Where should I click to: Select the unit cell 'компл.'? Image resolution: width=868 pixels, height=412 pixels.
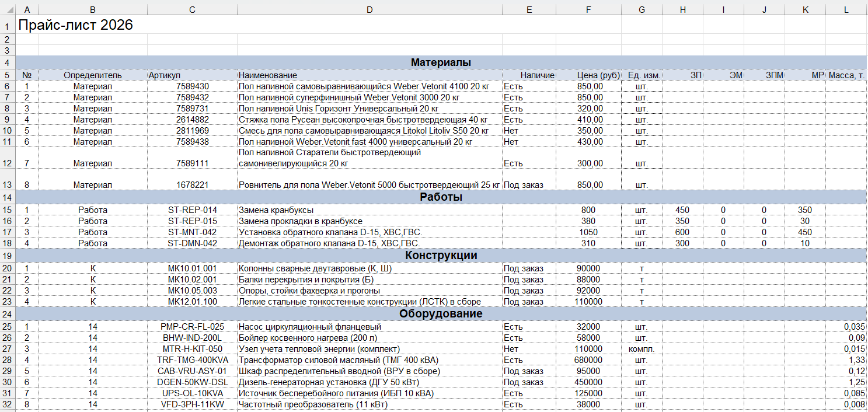642,349
